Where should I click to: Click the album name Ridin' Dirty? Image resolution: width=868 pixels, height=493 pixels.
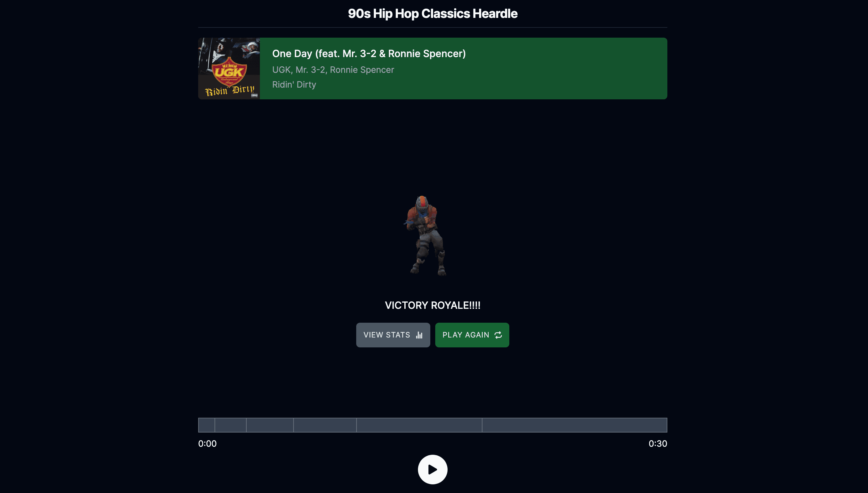(294, 85)
